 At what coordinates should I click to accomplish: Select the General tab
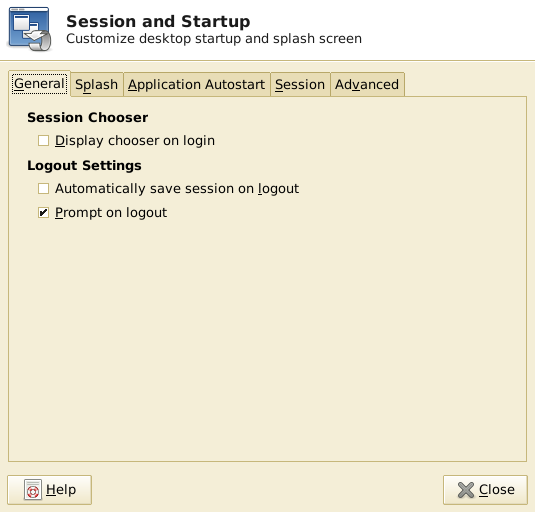[40, 84]
